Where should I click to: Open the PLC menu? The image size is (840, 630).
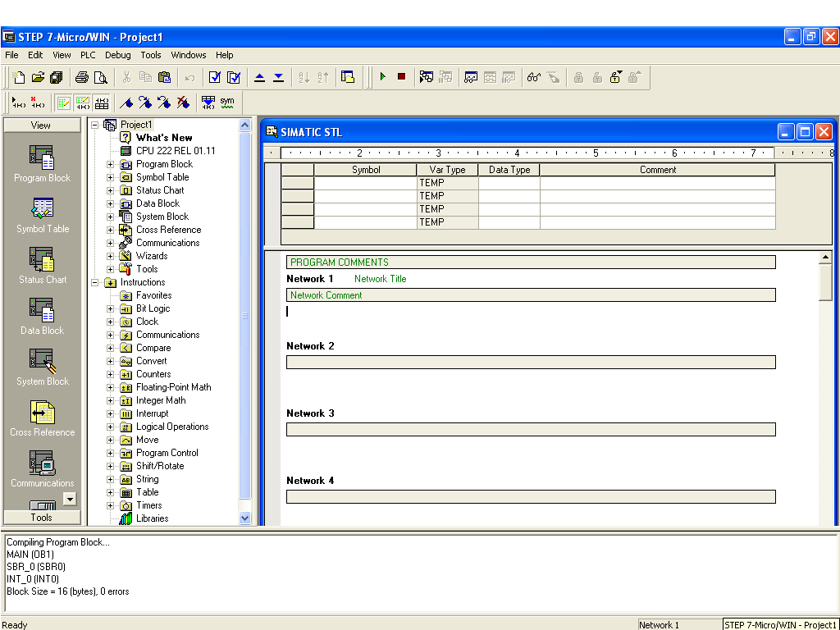tap(88, 55)
